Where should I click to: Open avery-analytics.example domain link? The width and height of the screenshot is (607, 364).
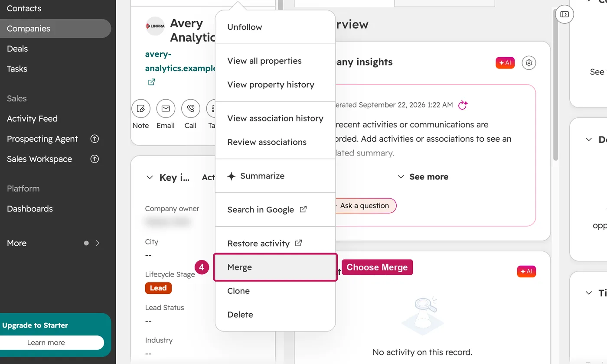pos(180,61)
